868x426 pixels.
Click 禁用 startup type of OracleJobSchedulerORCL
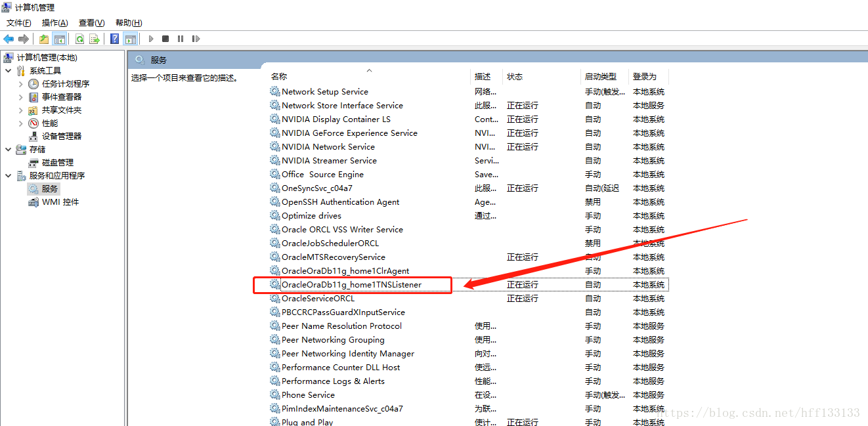pyautogui.click(x=593, y=243)
